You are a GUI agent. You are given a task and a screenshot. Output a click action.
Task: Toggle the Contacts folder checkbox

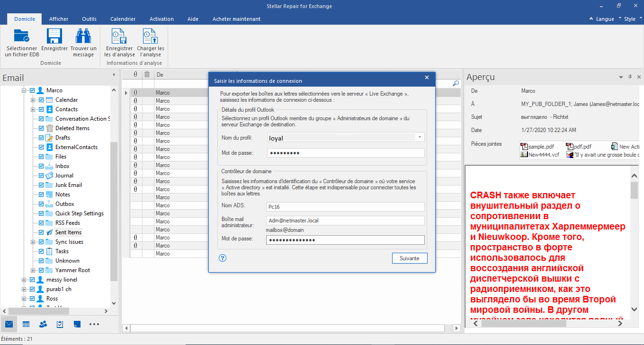pyautogui.click(x=41, y=109)
